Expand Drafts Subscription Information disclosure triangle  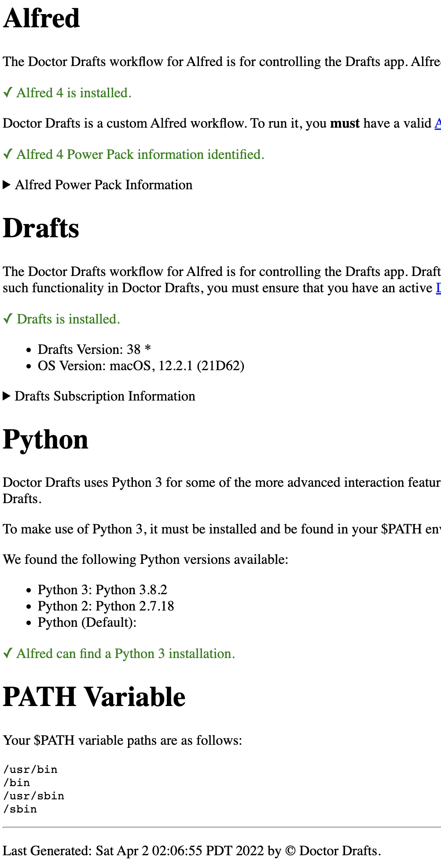coord(7,396)
